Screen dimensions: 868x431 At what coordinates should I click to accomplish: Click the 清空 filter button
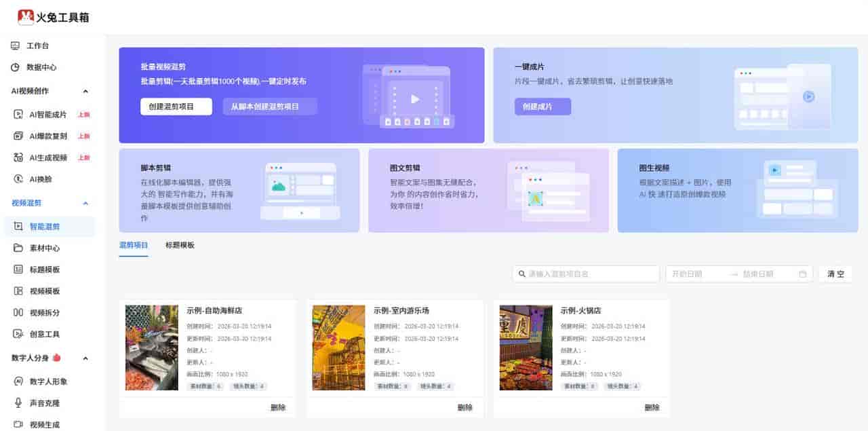[835, 274]
